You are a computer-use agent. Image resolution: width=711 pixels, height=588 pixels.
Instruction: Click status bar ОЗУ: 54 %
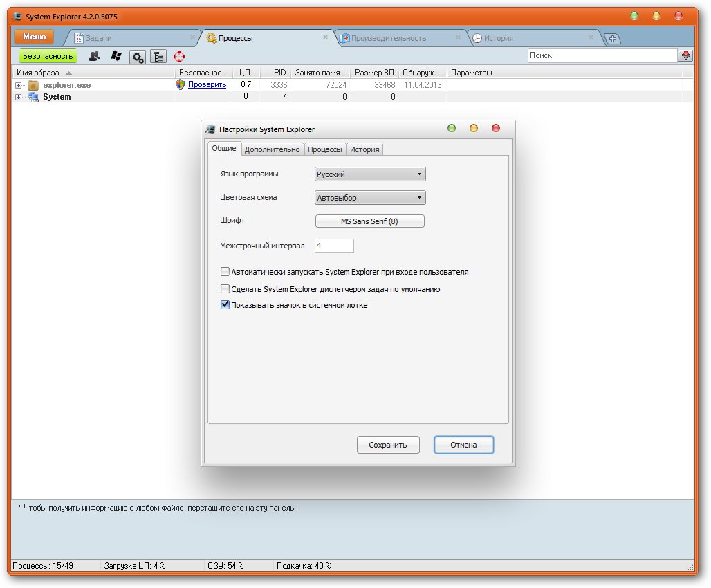225,566
